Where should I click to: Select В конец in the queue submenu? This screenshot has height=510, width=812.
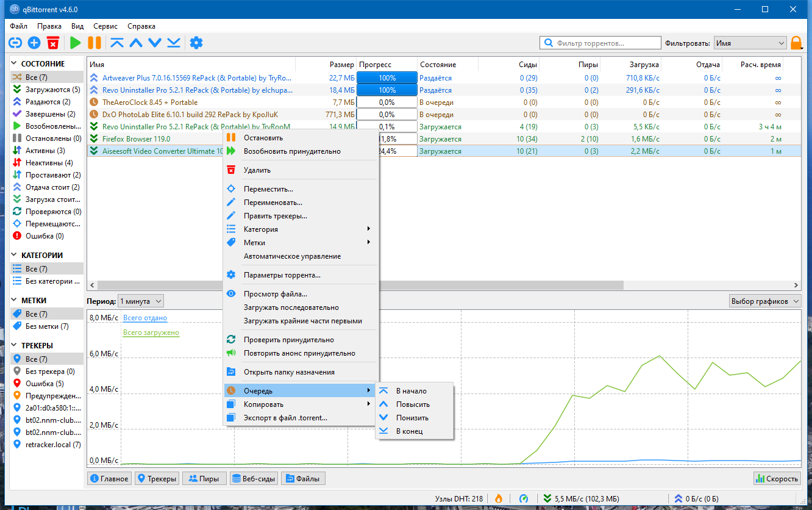[x=414, y=431]
